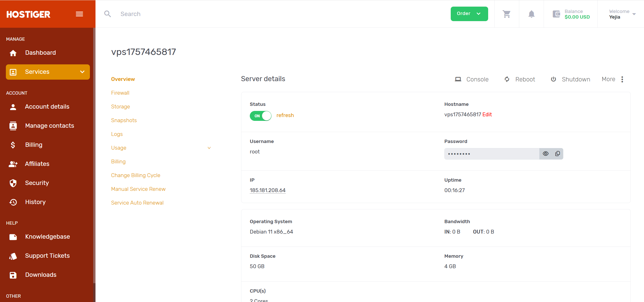The height and width of the screenshot is (302, 644).
Task: Click the Manage contacts icon
Action: point(13,126)
